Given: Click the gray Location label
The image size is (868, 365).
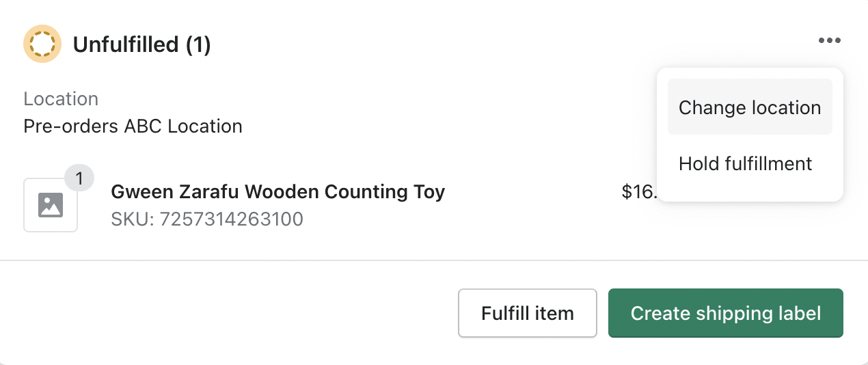Looking at the screenshot, I should (x=61, y=98).
